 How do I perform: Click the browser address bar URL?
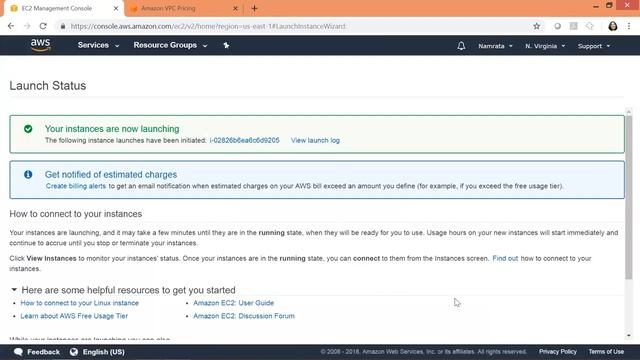point(208,26)
